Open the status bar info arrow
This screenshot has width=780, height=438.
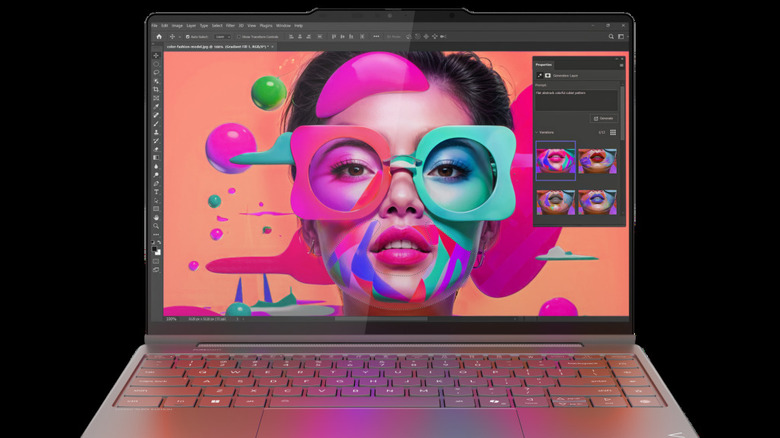coord(237,319)
